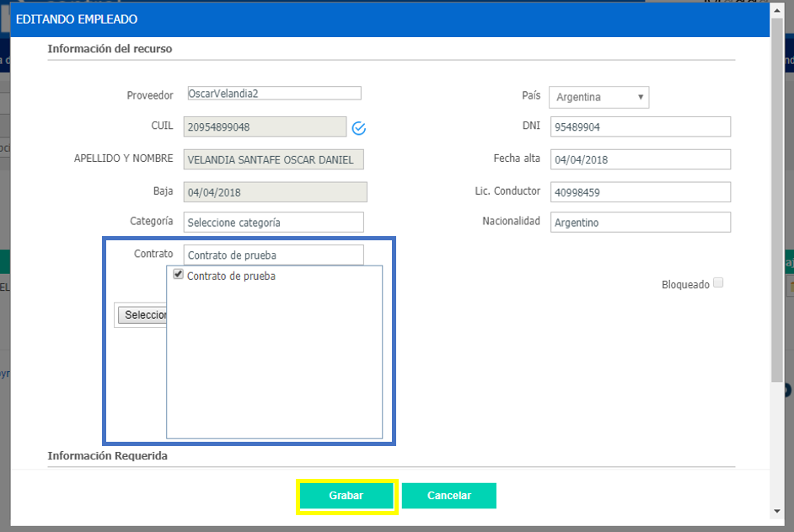The width and height of the screenshot is (794, 532).
Task: Click the Cancelar button
Action: coord(449,496)
